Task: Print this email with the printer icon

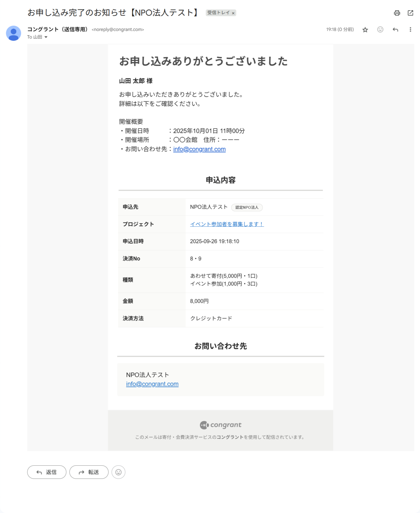Action: click(397, 13)
